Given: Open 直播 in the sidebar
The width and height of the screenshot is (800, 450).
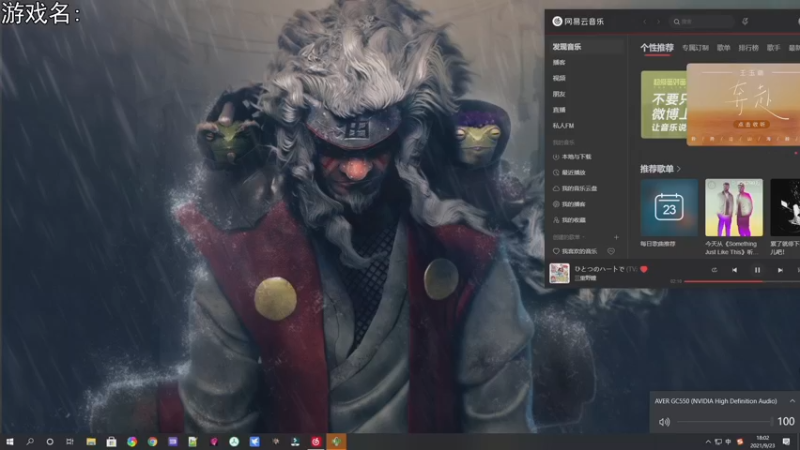Looking at the screenshot, I should click(559, 110).
